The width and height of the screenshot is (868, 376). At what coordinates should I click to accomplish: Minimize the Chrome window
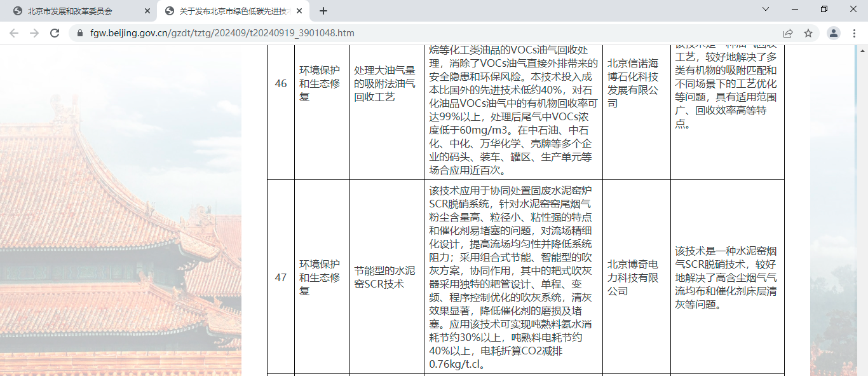[796, 9]
